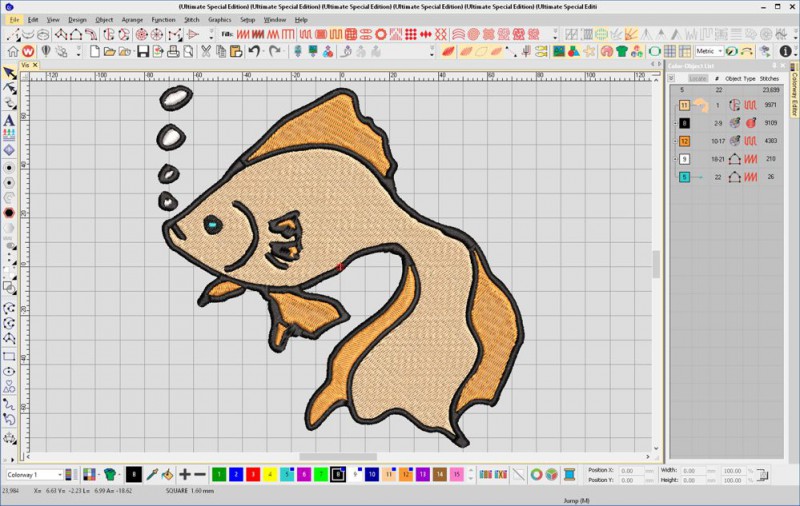Open dropdown arrow beside T-shirt icon in color bar
The image size is (800, 506).
(x=120, y=475)
